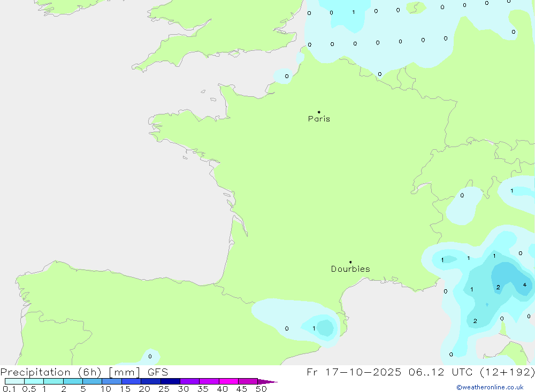Pick the 2–5 mm legend color swatch
This screenshot has height=392, width=535.
click(x=73, y=381)
